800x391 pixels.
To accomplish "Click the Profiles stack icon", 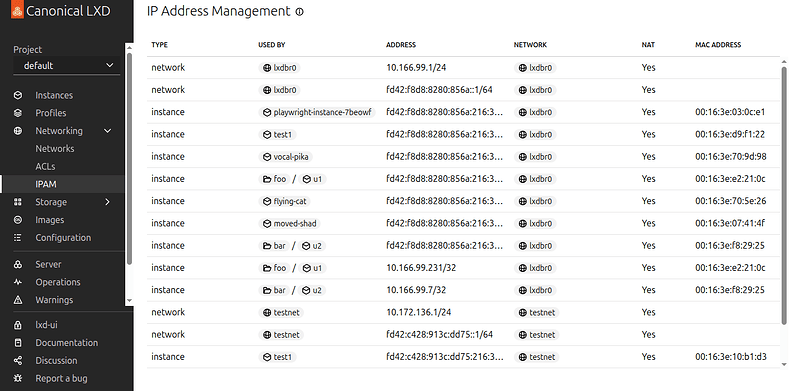I will pos(18,113).
